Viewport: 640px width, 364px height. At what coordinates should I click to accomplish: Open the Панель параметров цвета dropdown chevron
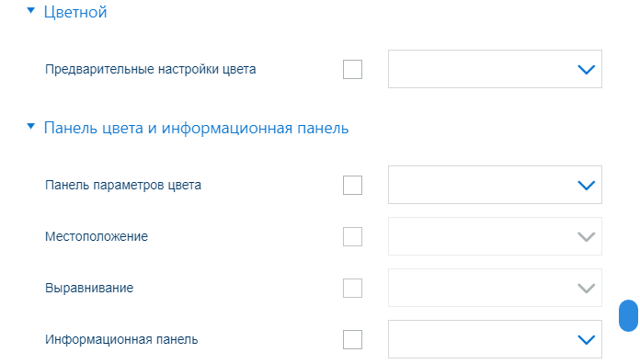(586, 186)
